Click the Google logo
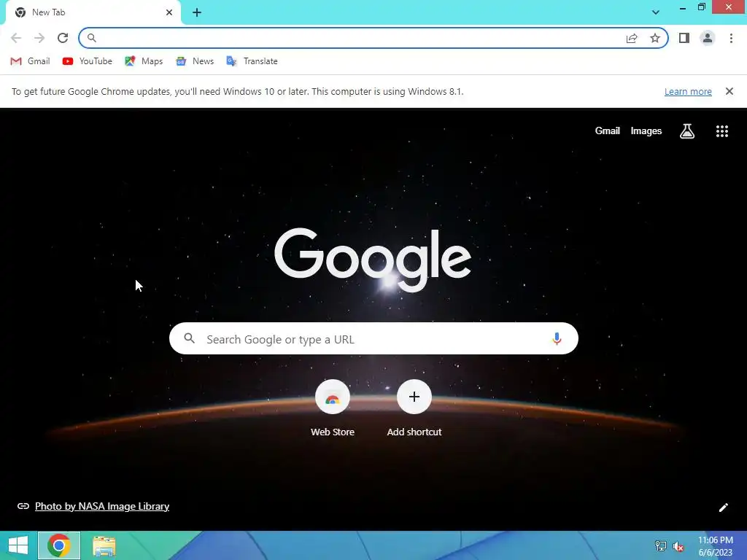Screen dimensions: 747x560 (x=373, y=260)
